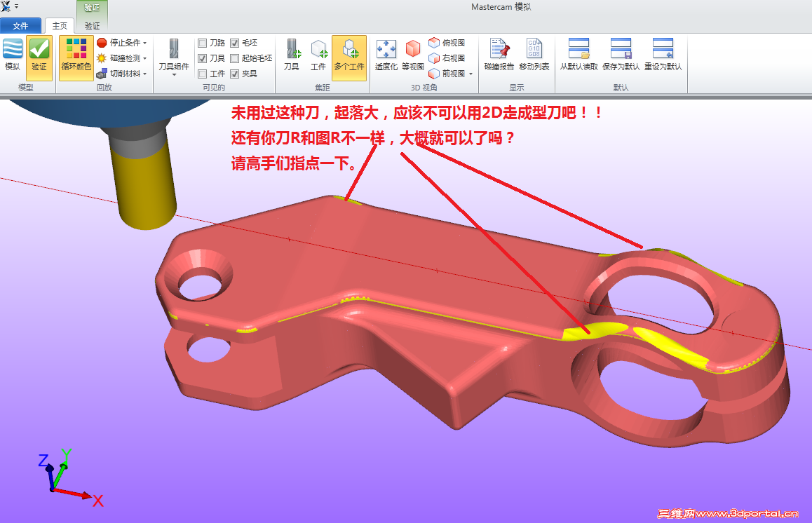Click the XYZ axis gnomon

coord(70,479)
